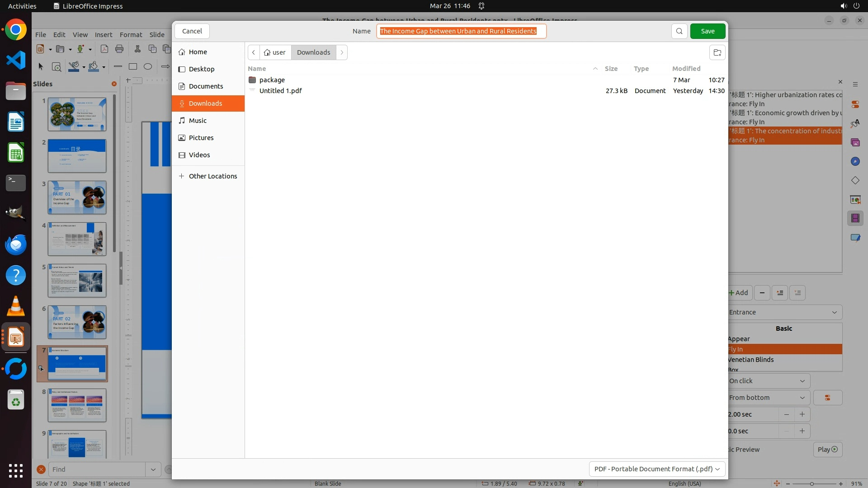This screenshot has width=868, height=488.
Task: Open Documents in the places sidebar
Action: [206, 86]
